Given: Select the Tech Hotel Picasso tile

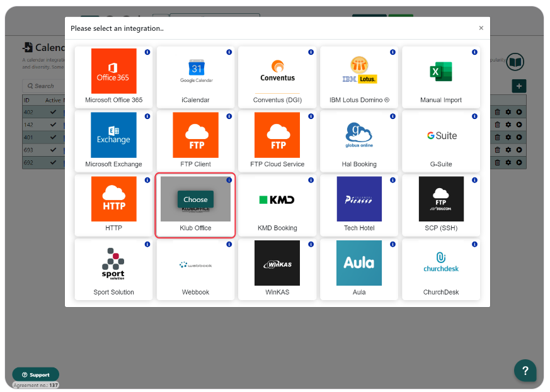Looking at the screenshot, I should 359,205.
